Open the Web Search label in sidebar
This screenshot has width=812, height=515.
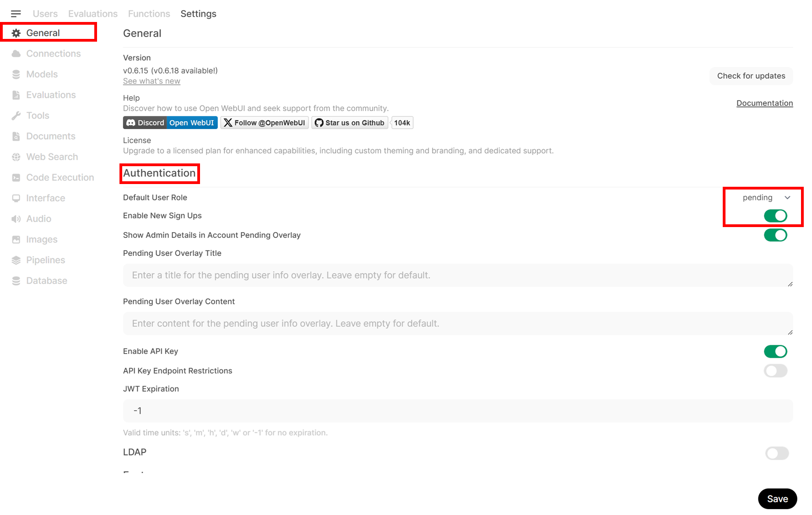pos(52,157)
